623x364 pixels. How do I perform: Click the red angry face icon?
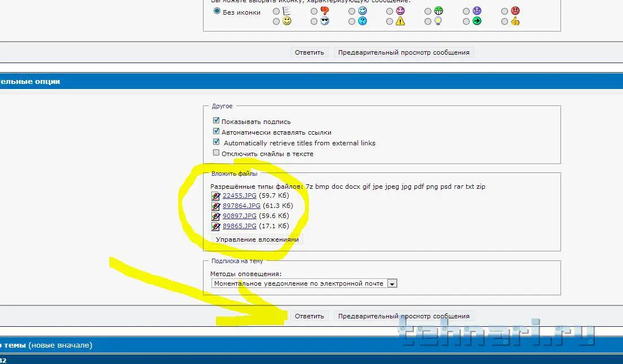point(515,11)
